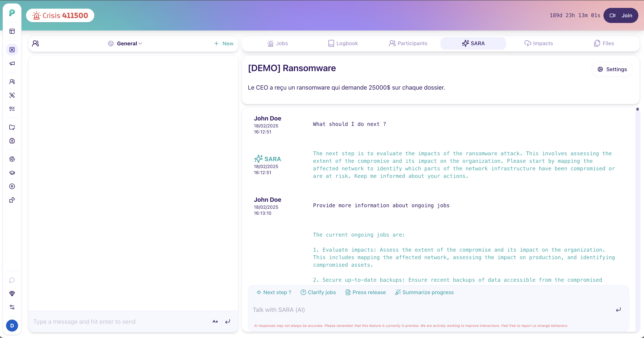Switch to the Impacts tab
This screenshot has height=338, width=644.
point(538,43)
